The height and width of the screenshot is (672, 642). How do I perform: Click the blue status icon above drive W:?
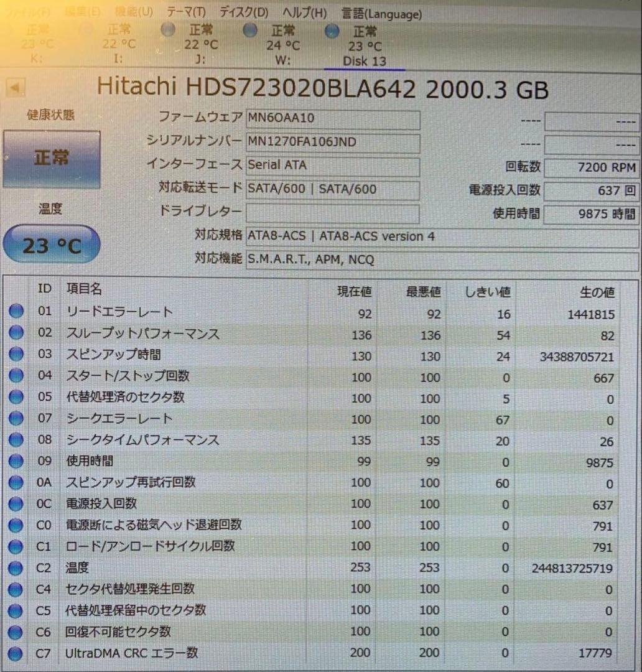250,29
